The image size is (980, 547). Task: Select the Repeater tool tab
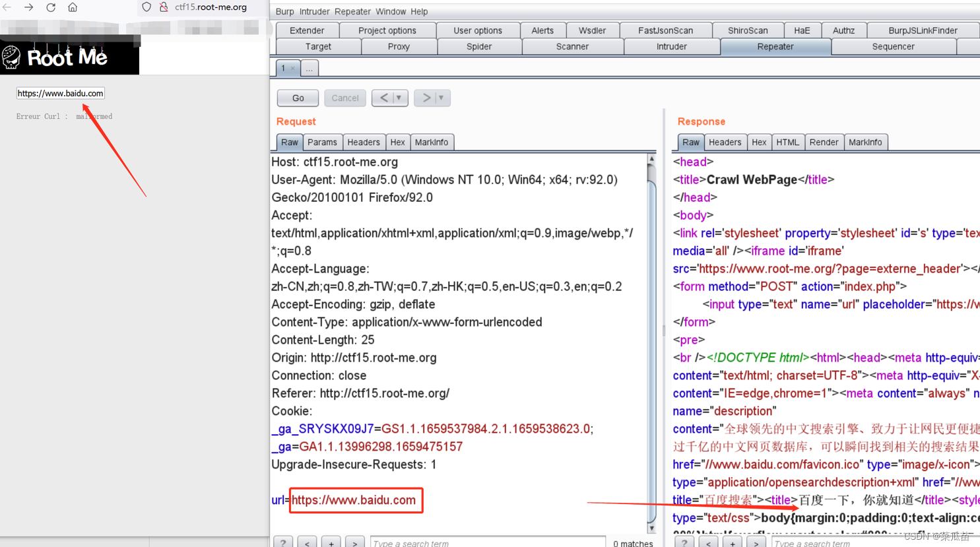point(775,47)
